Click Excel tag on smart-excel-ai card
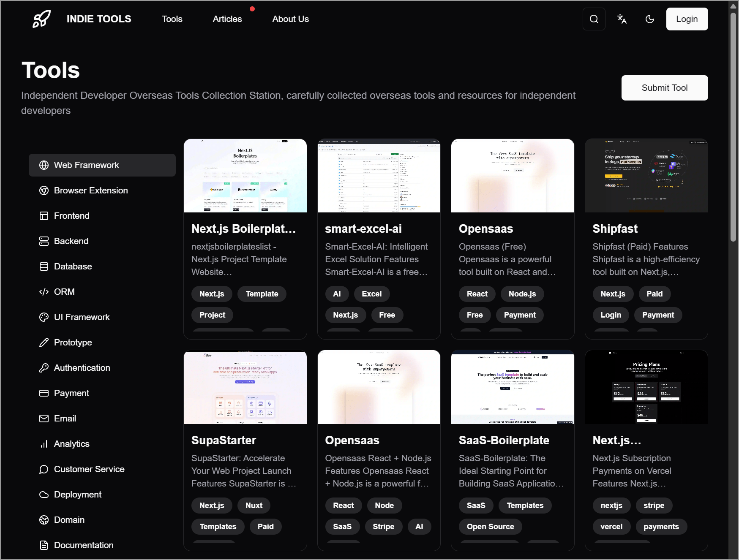Screen dimensions: 739x560 tap(371, 294)
